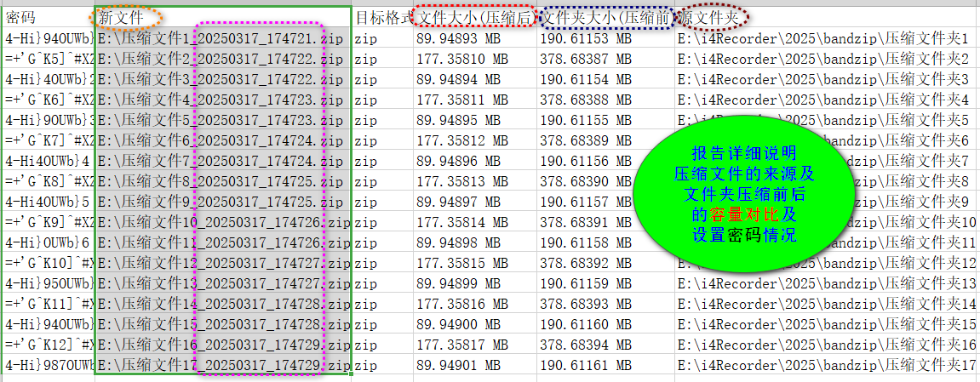Select the file size cell 89.94896 MB

(475, 161)
